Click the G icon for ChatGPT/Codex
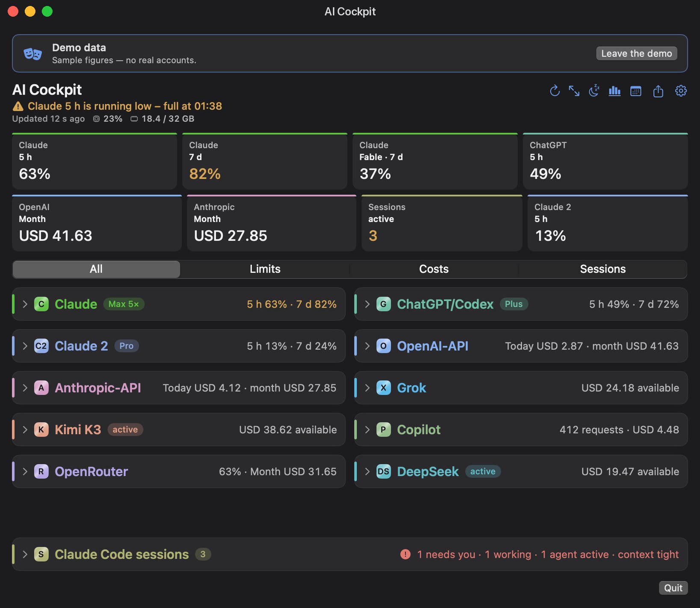 click(x=383, y=304)
